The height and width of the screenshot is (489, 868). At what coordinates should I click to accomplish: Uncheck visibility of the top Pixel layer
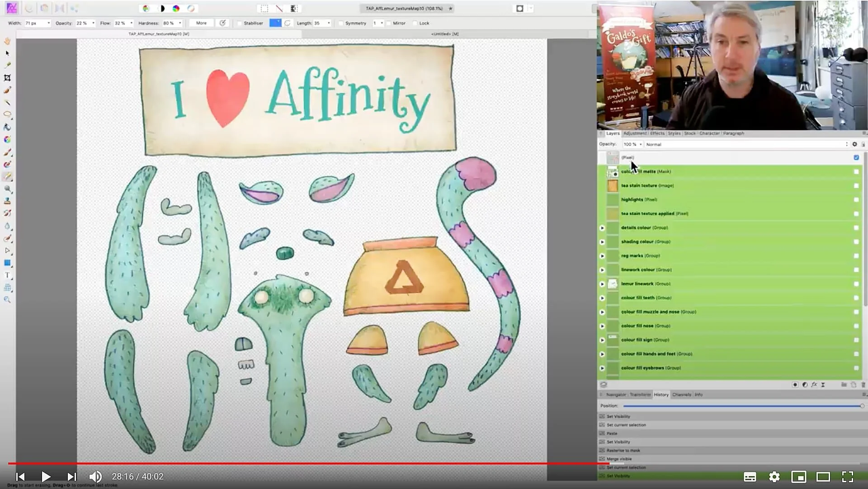point(856,157)
